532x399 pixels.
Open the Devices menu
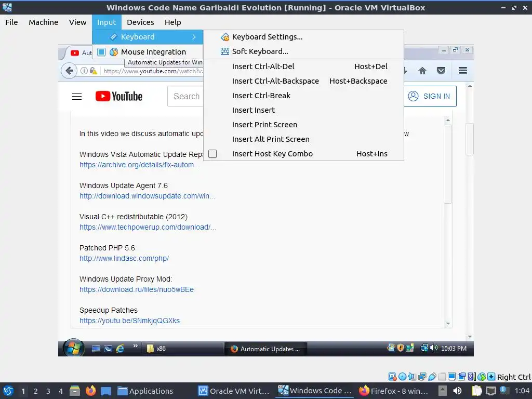point(140,22)
